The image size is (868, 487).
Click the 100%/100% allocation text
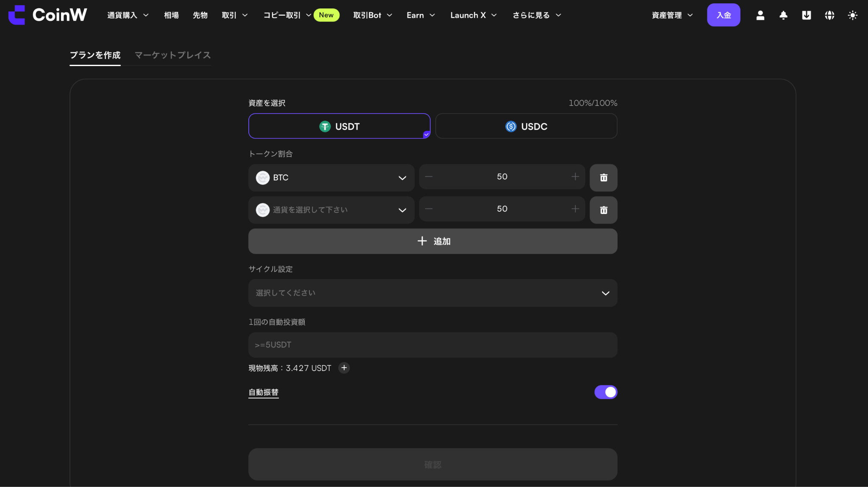pyautogui.click(x=593, y=103)
